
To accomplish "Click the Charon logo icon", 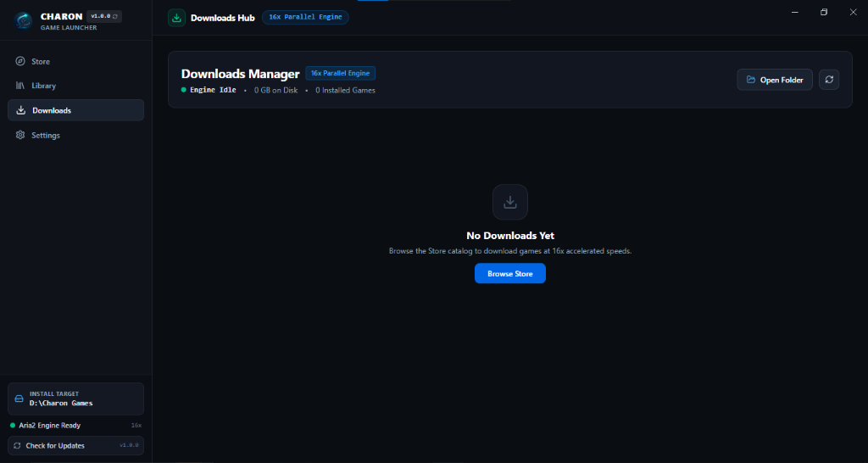I will 23,20.
